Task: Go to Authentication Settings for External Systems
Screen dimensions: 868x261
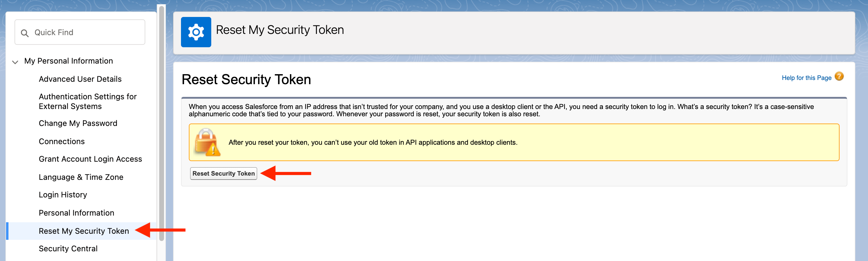Action: click(87, 101)
